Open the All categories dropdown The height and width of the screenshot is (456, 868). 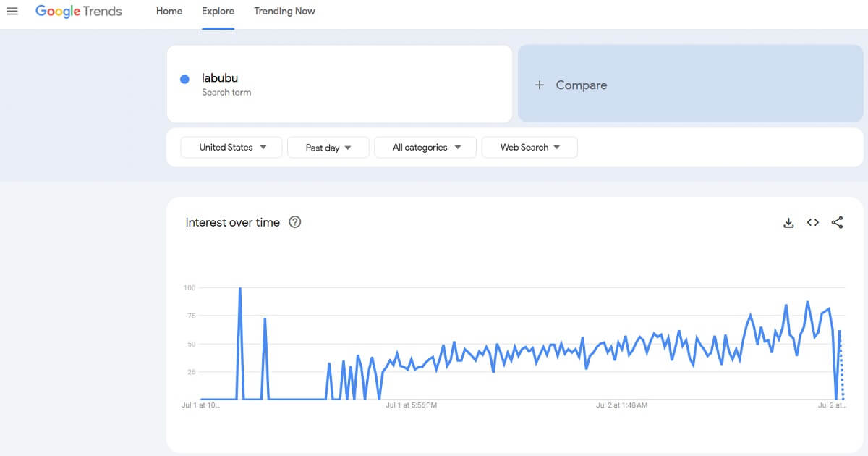point(425,147)
